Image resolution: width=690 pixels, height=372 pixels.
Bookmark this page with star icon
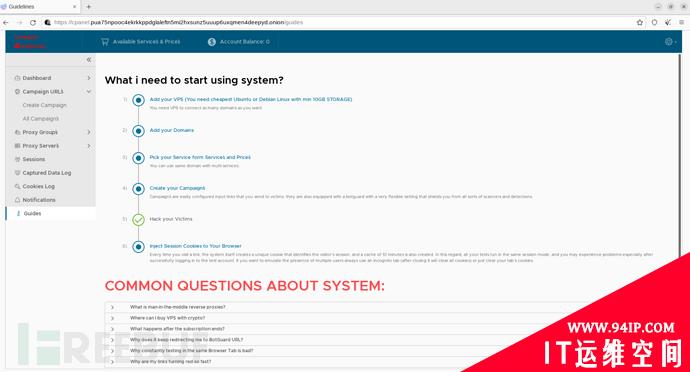click(639, 22)
